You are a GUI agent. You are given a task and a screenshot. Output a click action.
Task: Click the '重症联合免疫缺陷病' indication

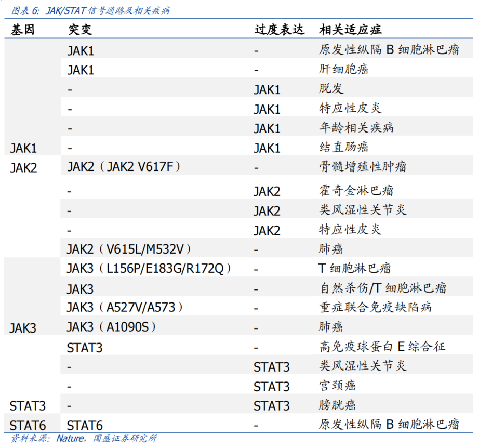pyautogui.click(x=375, y=307)
